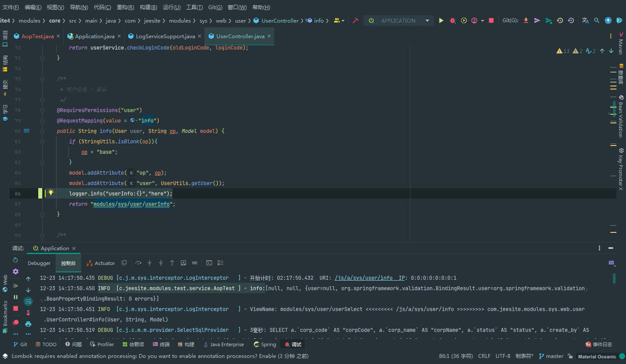
Task: Expand the profiler run options arrow
Action: coord(483,20)
